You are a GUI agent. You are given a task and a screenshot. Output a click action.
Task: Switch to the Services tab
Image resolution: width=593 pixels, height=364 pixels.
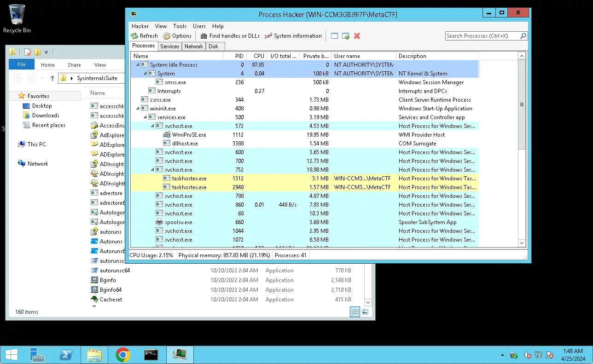169,46
